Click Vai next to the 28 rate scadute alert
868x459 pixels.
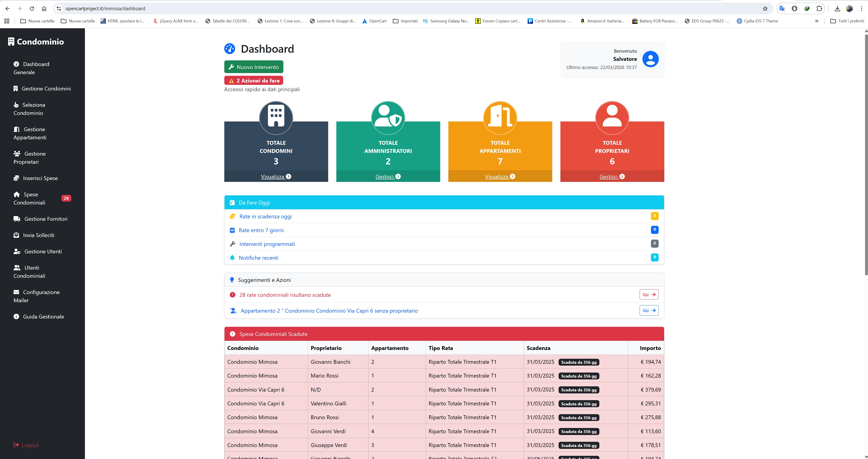coord(649,295)
